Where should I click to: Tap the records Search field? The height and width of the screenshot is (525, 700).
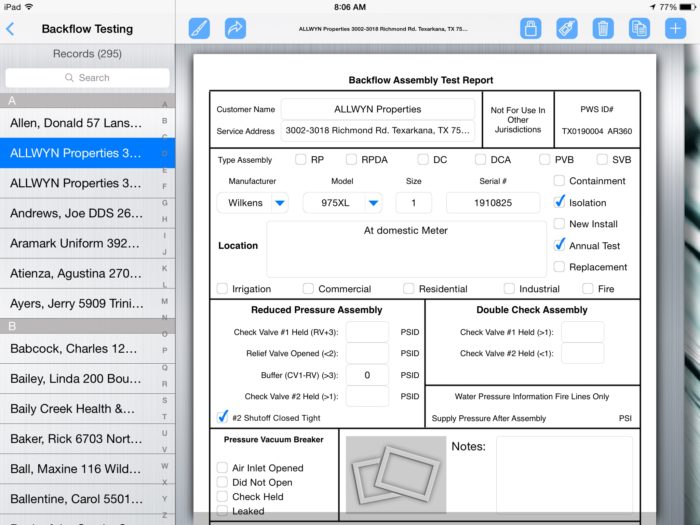click(88, 78)
